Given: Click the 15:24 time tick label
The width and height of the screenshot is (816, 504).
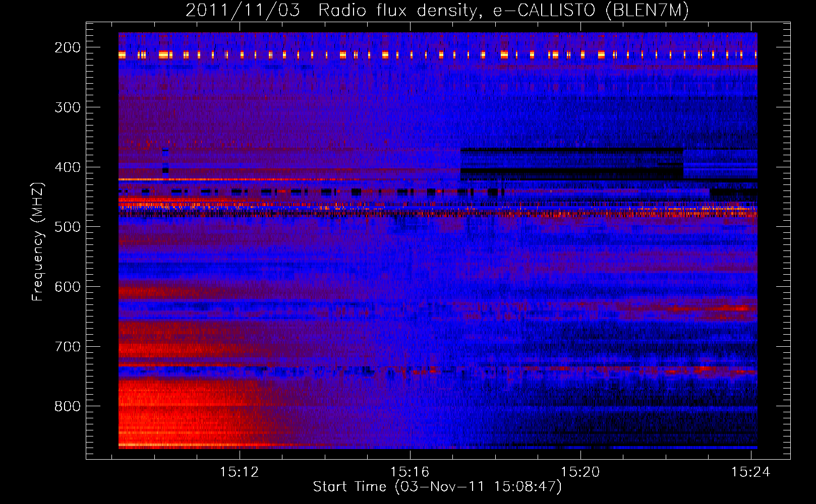Looking at the screenshot, I should click(x=751, y=472).
